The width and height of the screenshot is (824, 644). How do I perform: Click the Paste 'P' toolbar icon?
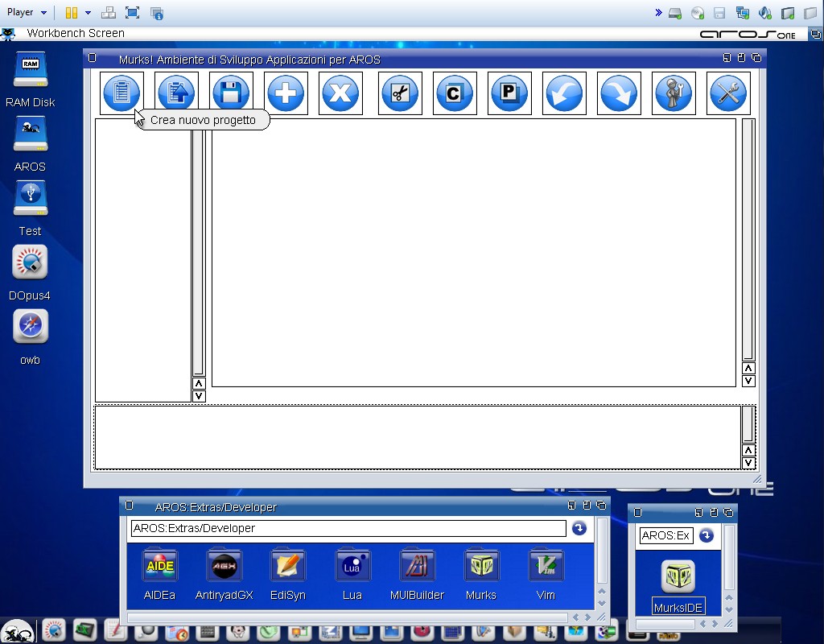509,93
